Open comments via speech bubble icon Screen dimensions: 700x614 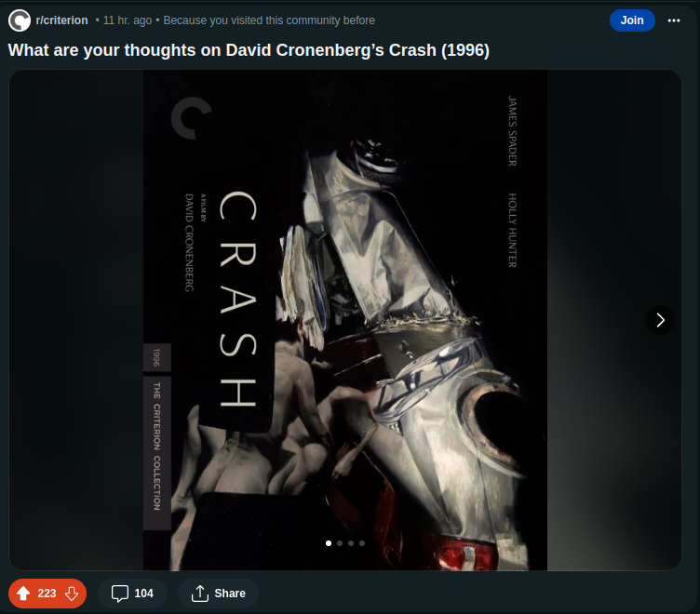(x=120, y=594)
